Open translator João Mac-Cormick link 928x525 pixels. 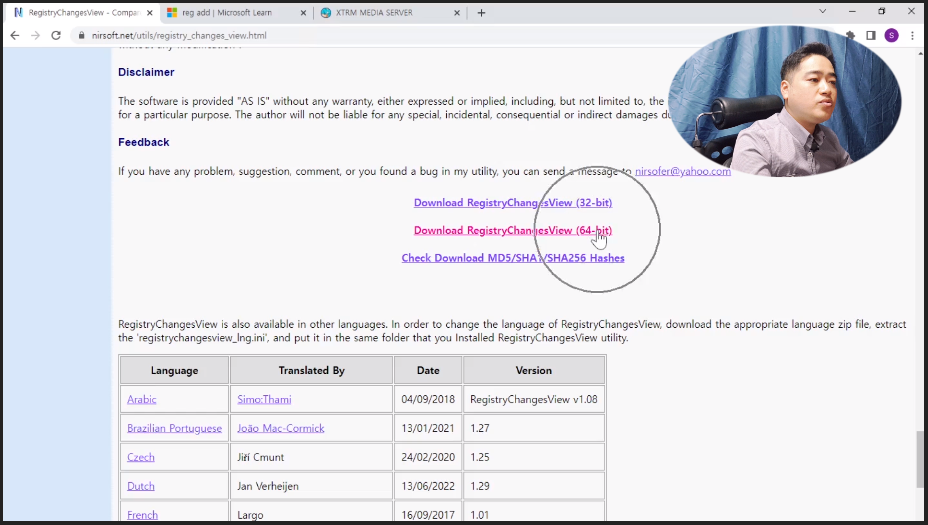pos(281,428)
